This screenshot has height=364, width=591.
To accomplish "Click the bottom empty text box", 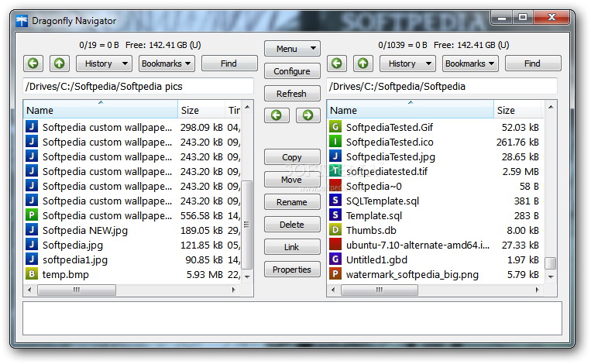I will coord(292,318).
